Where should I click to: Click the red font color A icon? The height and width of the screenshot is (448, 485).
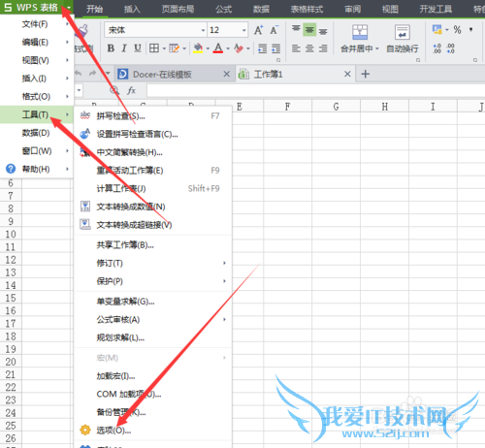pos(218,48)
